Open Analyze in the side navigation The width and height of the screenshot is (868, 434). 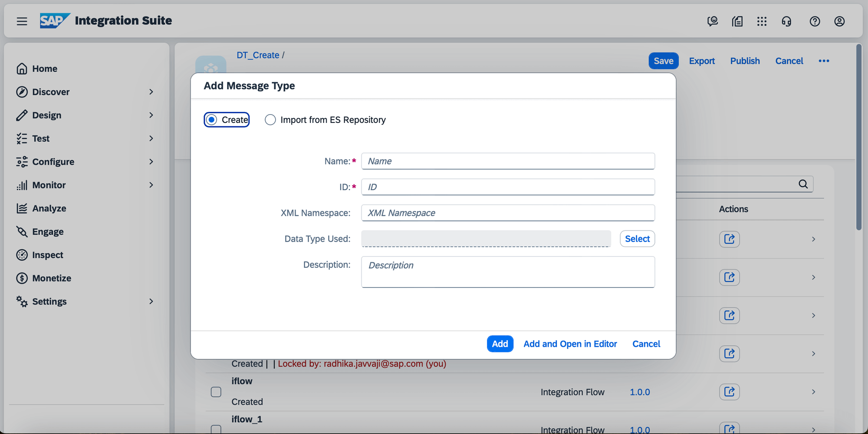[x=49, y=208]
